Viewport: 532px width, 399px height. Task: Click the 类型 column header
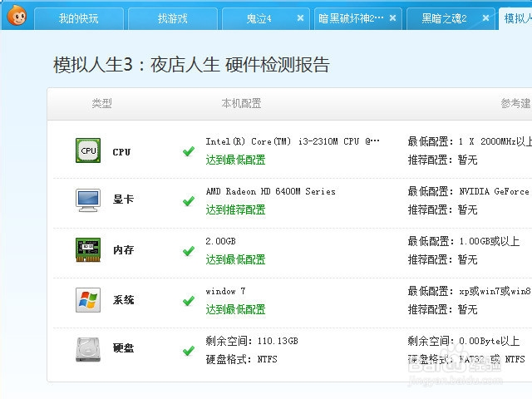tap(101, 103)
